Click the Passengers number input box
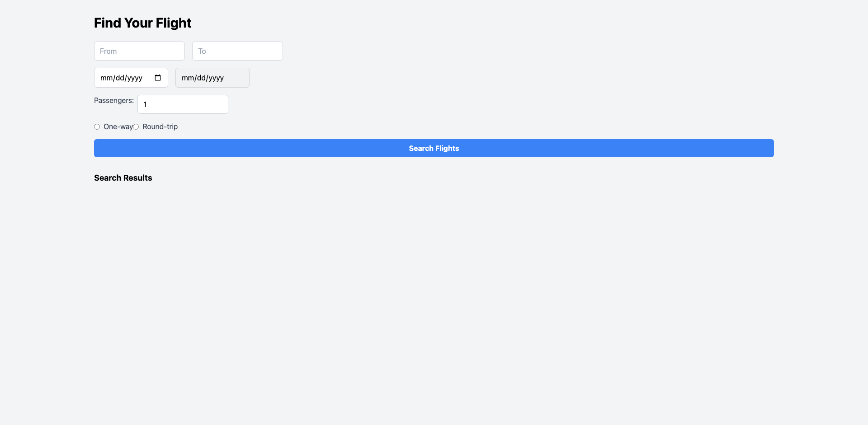This screenshot has width=868, height=425. pos(183,104)
